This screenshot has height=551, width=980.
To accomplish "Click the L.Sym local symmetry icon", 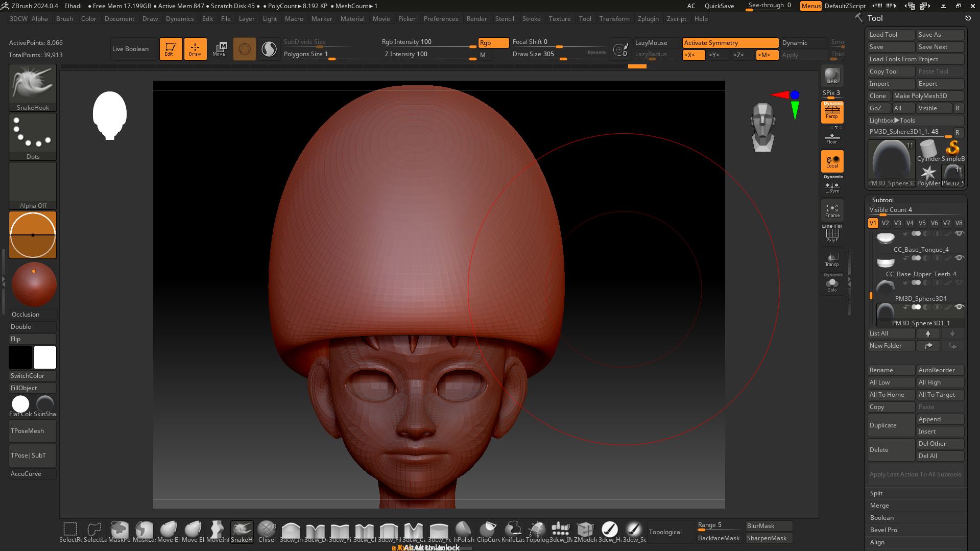I will [x=832, y=187].
